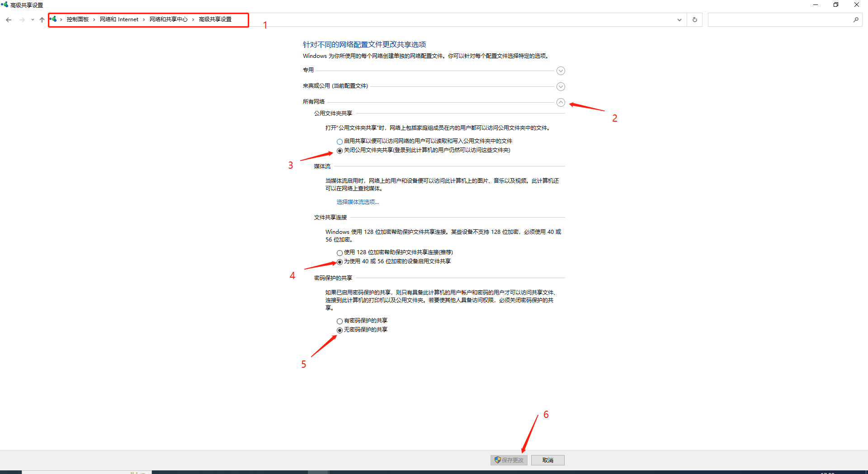Select 关闭公用文件夹共享 option
Screen dimensions: 868x474
340,151
